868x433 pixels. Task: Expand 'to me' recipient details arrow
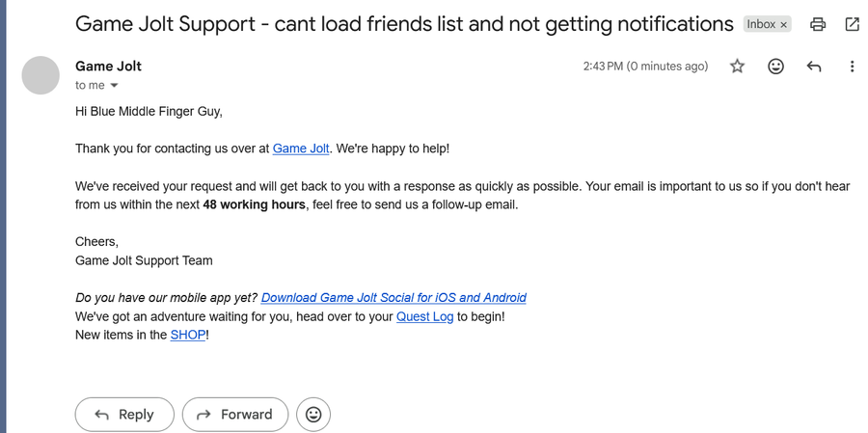[x=115, y=86]
